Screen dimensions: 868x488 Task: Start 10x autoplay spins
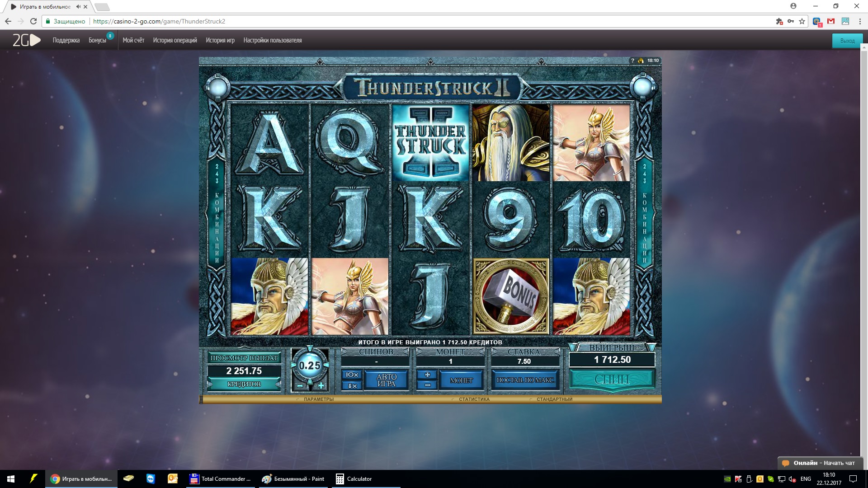[x=352, y=375]
